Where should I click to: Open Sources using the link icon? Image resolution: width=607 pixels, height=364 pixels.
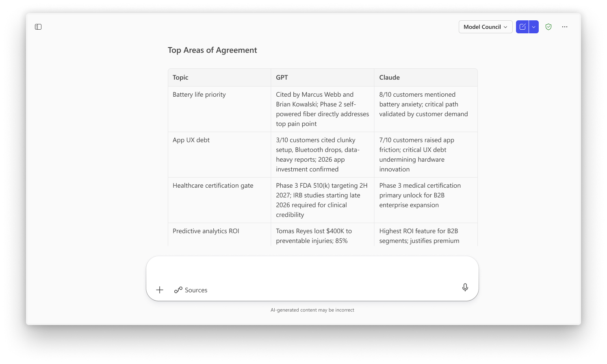click(x=178, y=290)
